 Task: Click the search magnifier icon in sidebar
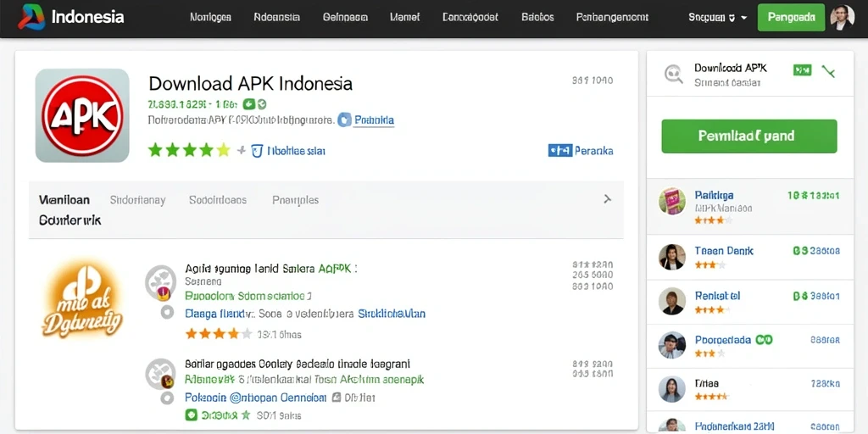coord(674,74)
